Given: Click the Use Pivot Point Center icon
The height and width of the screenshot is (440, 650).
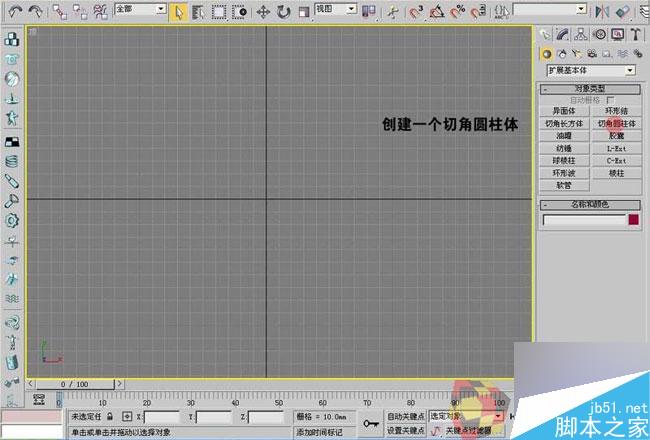Looking at the screenshot, I should pyautogui.click(x=369, y=12).
